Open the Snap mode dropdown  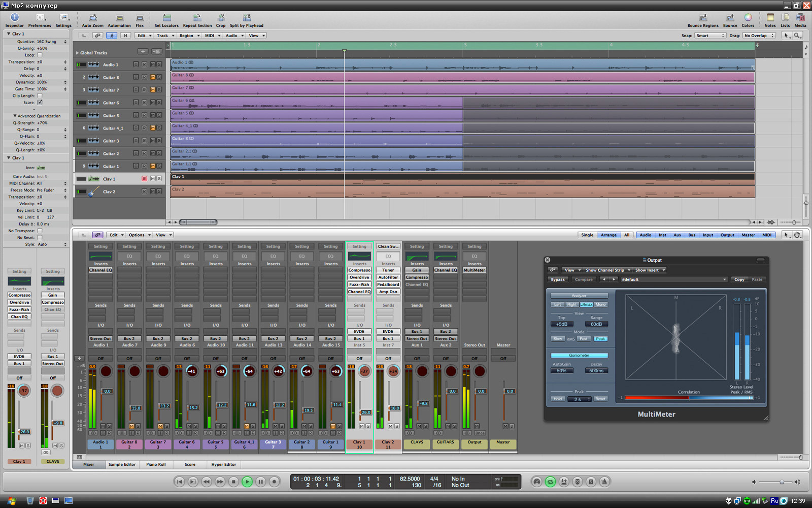pos(710,36)
